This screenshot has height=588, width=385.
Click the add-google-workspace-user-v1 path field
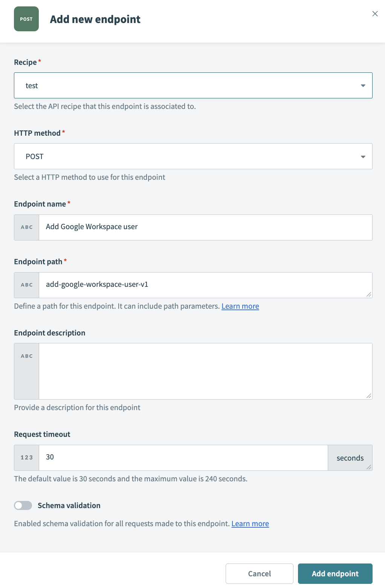205,285
